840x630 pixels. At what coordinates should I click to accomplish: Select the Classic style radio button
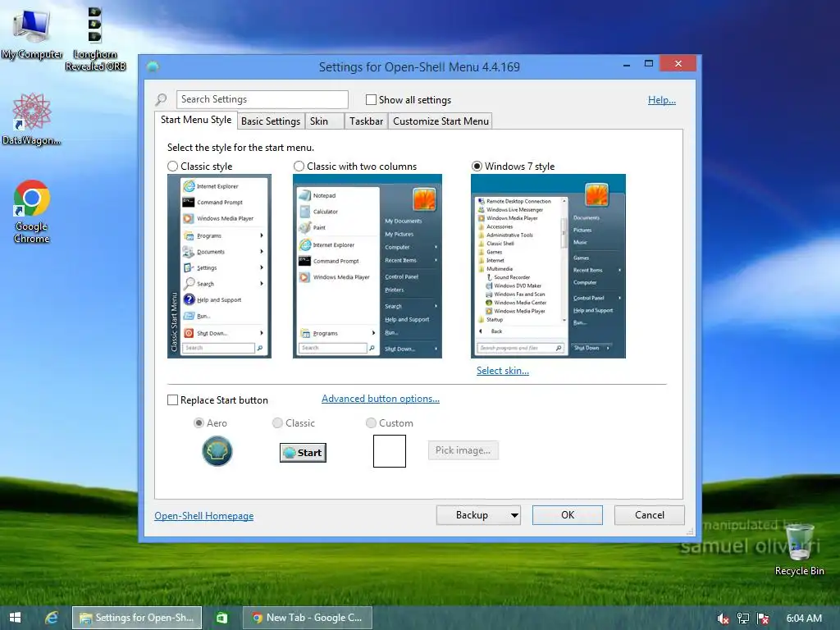(x=172, y=166)
